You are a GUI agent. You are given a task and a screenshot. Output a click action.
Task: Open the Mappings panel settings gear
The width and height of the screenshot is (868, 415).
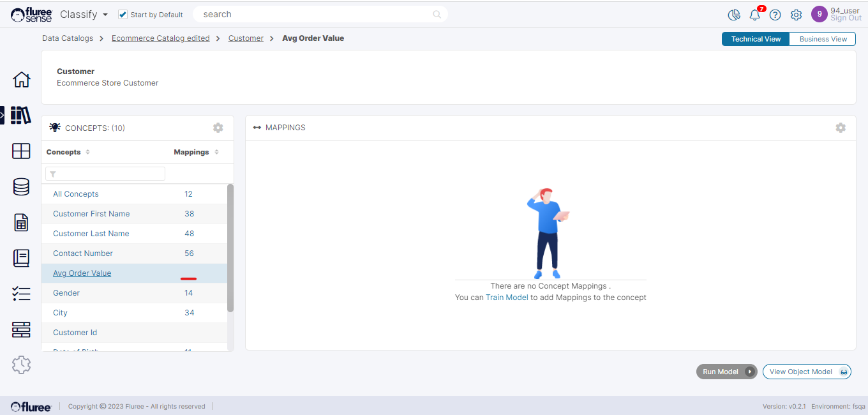(x=841, y=128)
